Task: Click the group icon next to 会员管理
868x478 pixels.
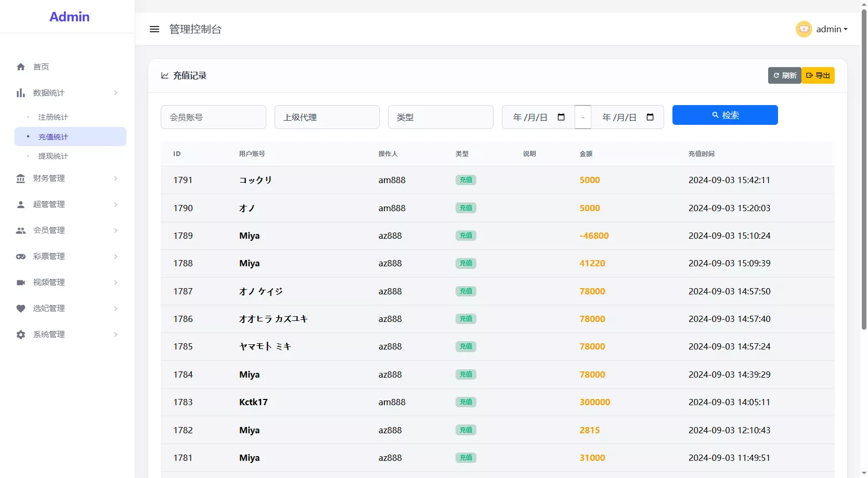Action: [21, 230]
